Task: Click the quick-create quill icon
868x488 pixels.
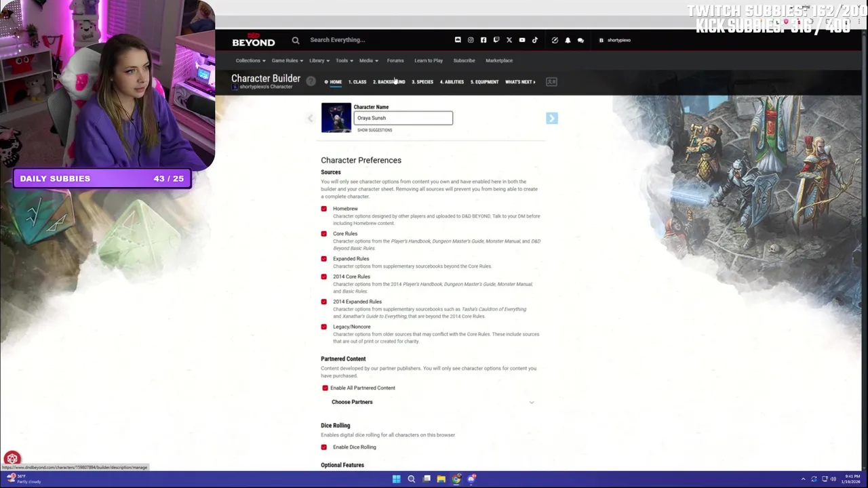Action: pyautogui.click(x=555, y=40)
